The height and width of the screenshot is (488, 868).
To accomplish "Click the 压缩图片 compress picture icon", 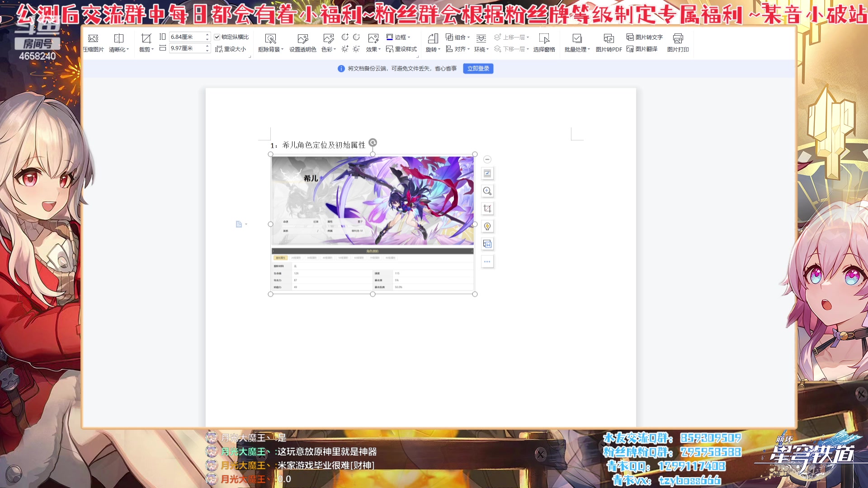I will pos(93,39).
